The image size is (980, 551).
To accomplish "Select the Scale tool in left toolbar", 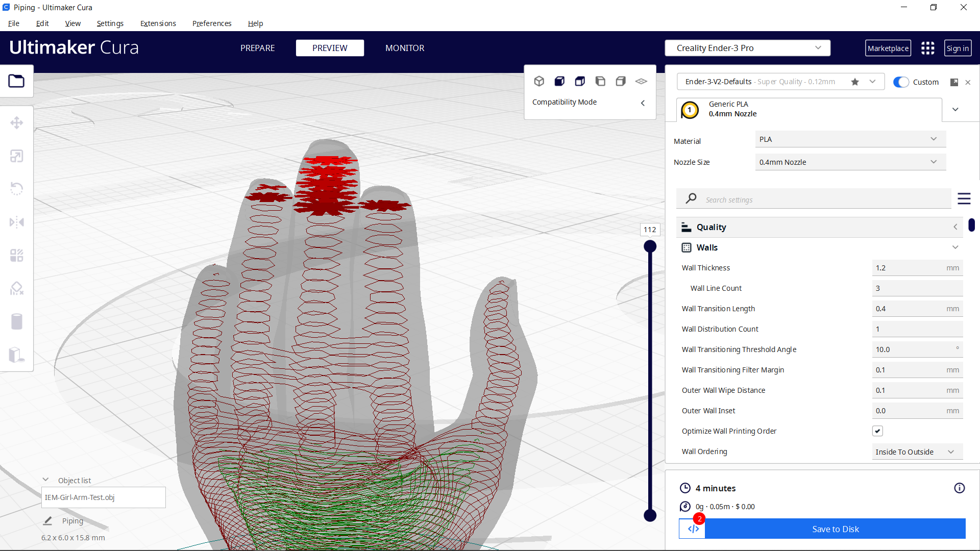I will [16, 156].
